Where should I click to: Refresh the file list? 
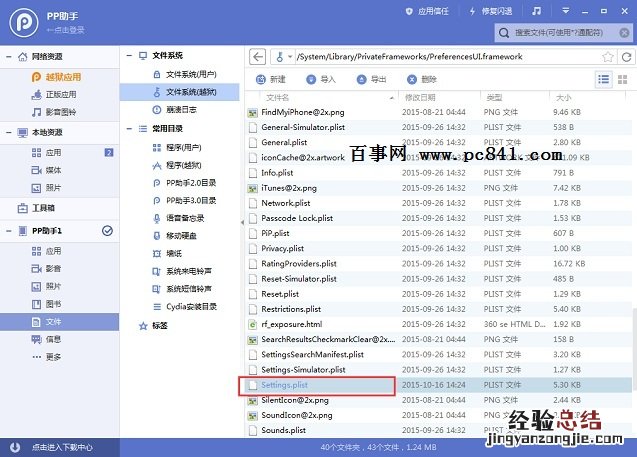click(626, 57)
